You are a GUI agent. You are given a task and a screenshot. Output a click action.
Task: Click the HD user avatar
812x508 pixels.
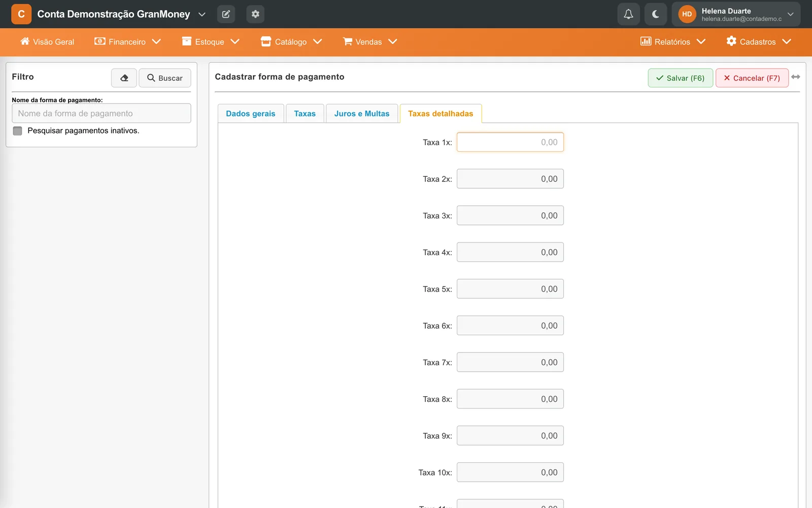click(x=687, y=14)
